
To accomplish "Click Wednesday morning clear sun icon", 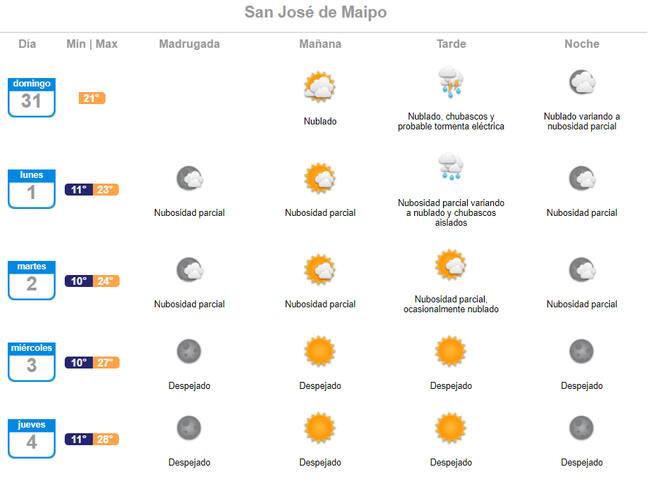I will coord(320,352).
